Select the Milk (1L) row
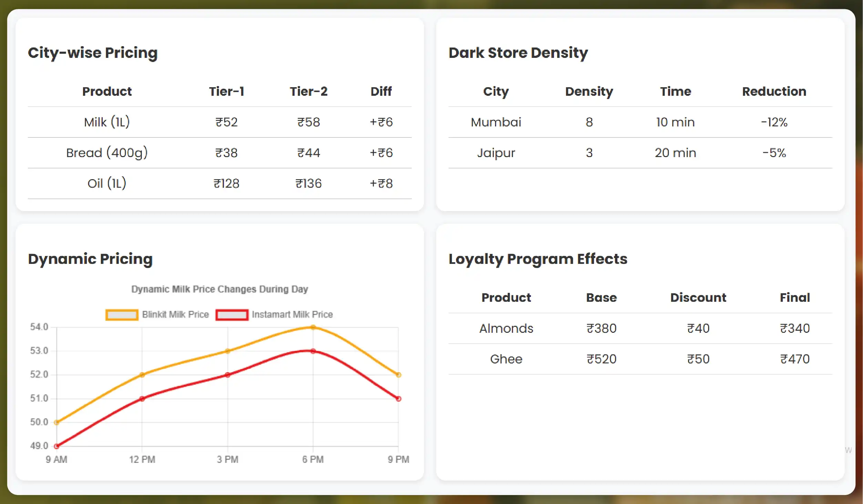 point(107,122)
